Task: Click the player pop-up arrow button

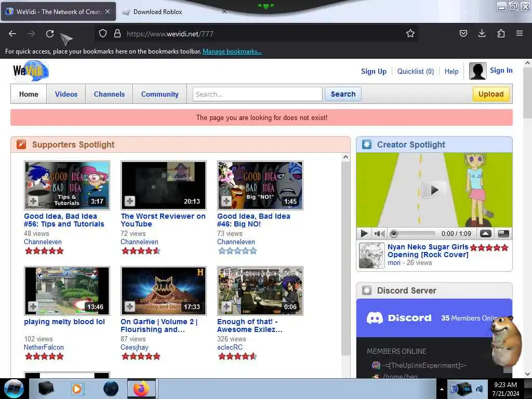Action: [x=486, y=234]
